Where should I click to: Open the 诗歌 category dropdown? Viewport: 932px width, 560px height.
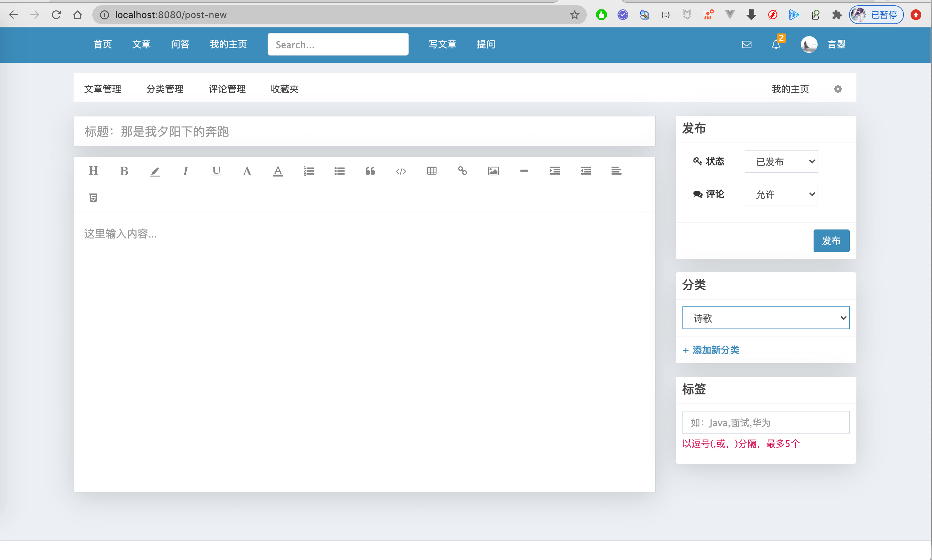765,318
